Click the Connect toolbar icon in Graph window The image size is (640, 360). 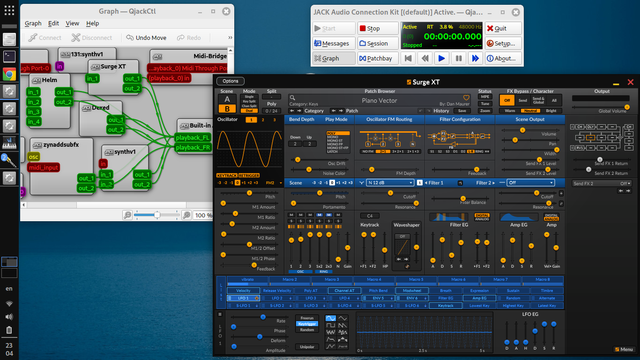[44, 38]
